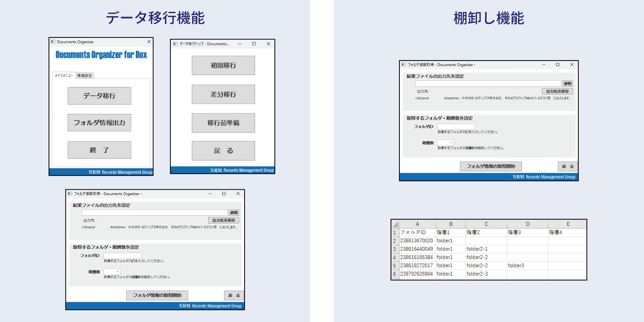
Task: Click the 終了 exit button
Action: 99,150
